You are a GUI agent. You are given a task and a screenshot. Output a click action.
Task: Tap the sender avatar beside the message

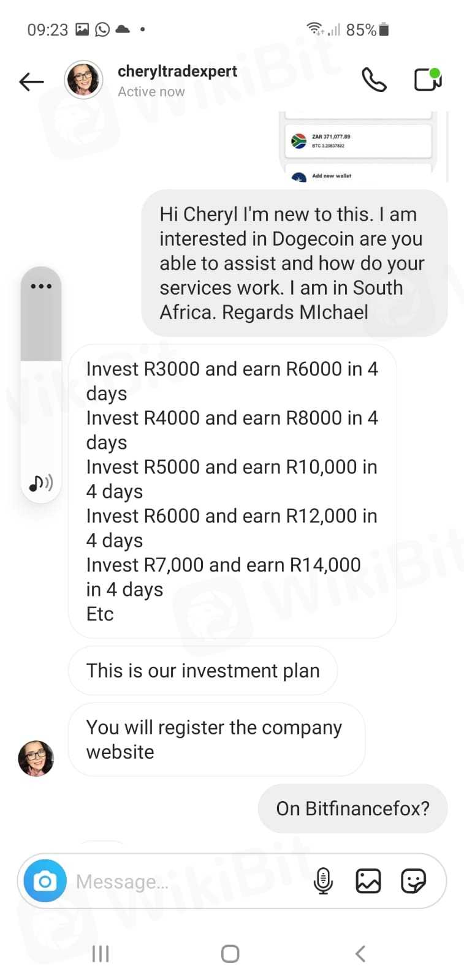coord(36,758)
